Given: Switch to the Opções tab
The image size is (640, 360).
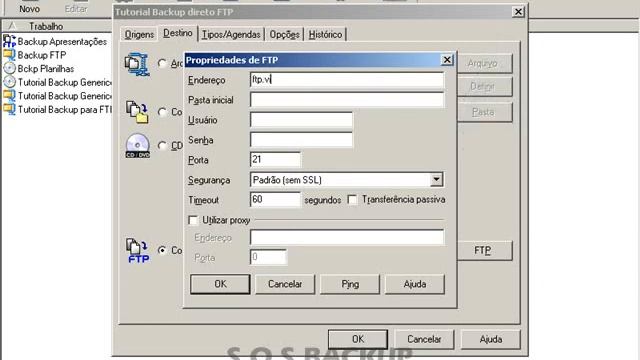Looking at the screenshot, I should (x=284, y=34).
